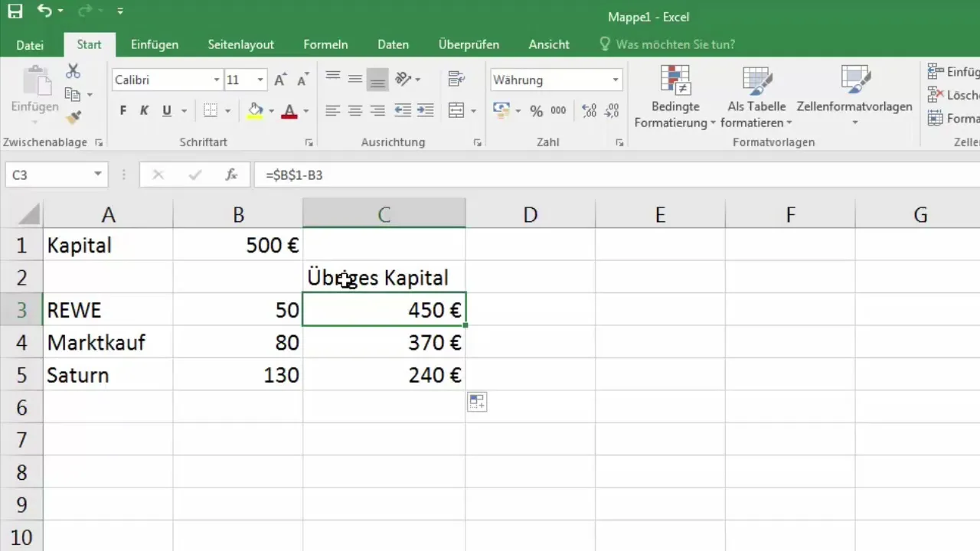Cut selection with the scissors icon
Screen dimensions: 980x551
73,71
